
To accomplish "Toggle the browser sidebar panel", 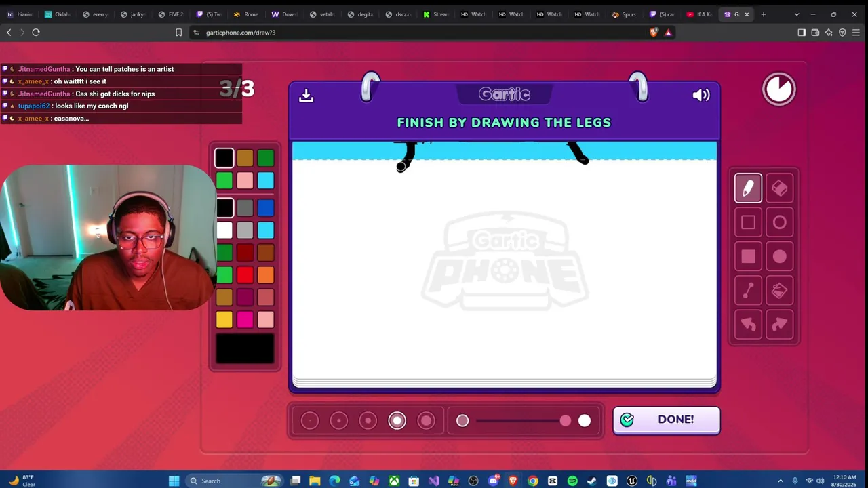I will point(802,32).
